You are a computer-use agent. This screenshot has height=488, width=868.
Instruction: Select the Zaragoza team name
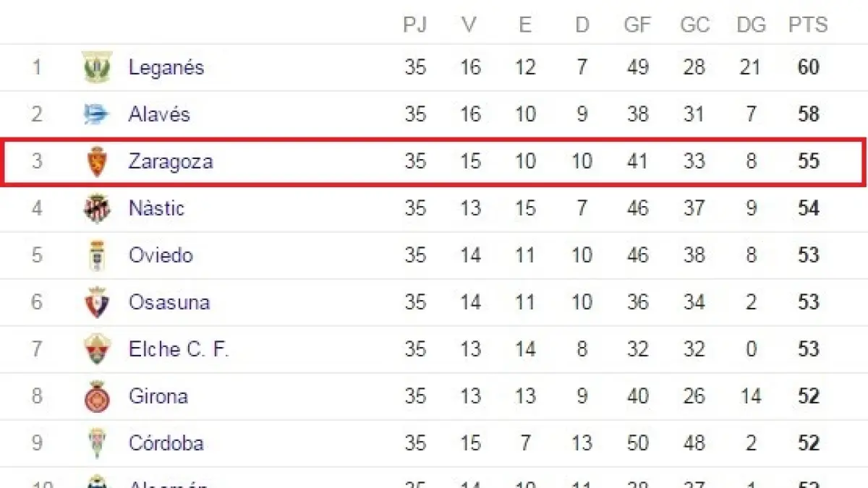tap(171, 161)
